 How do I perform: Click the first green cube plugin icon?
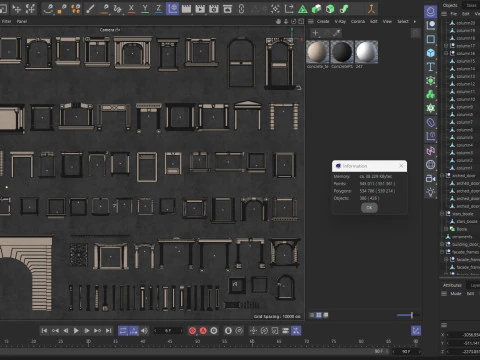point(316,9)
